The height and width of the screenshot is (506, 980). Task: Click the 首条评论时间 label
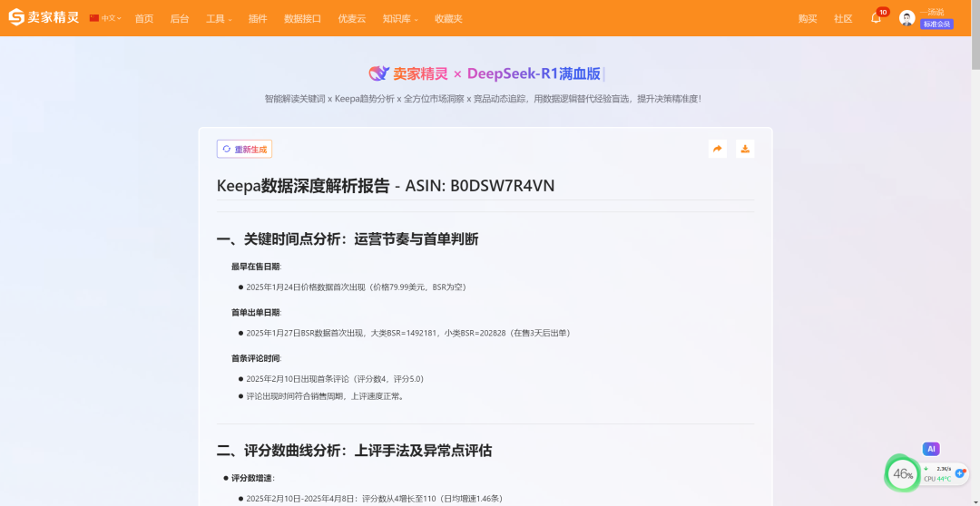coord(256,358)
